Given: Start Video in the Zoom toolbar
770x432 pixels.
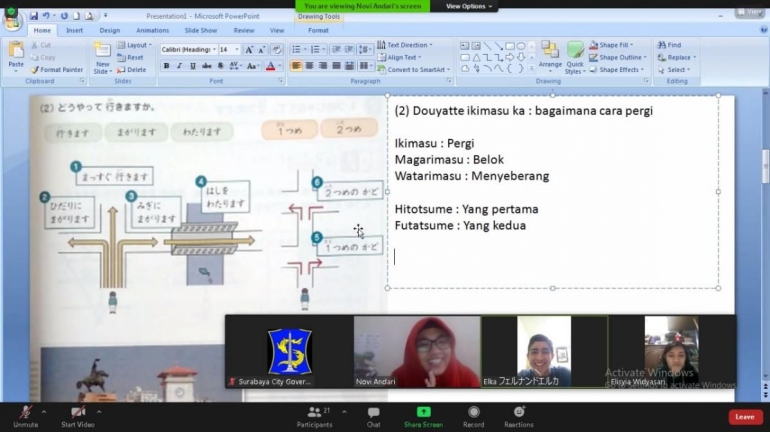Looking at the screenshot, I should [77, 413].
